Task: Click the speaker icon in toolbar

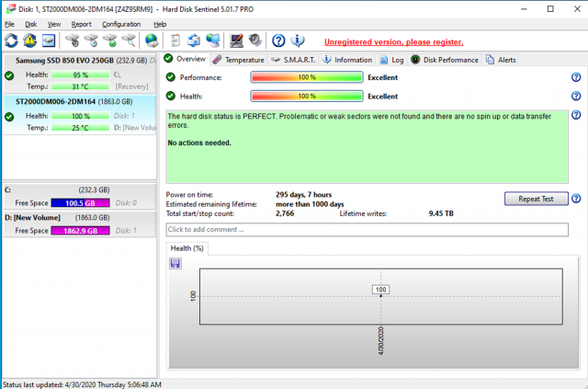Action: click(254, 41)
